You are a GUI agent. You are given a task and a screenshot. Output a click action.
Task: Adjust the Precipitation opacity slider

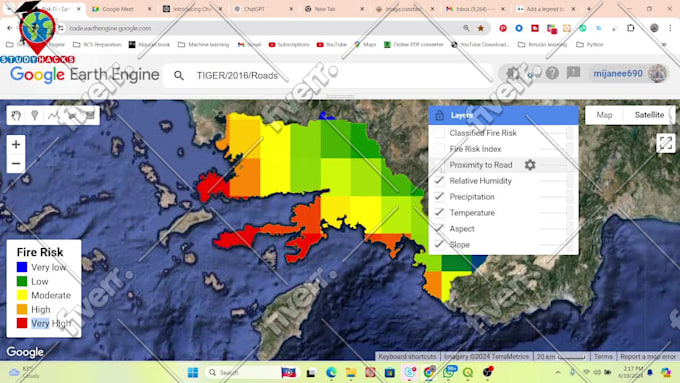(x=556, y=197)
